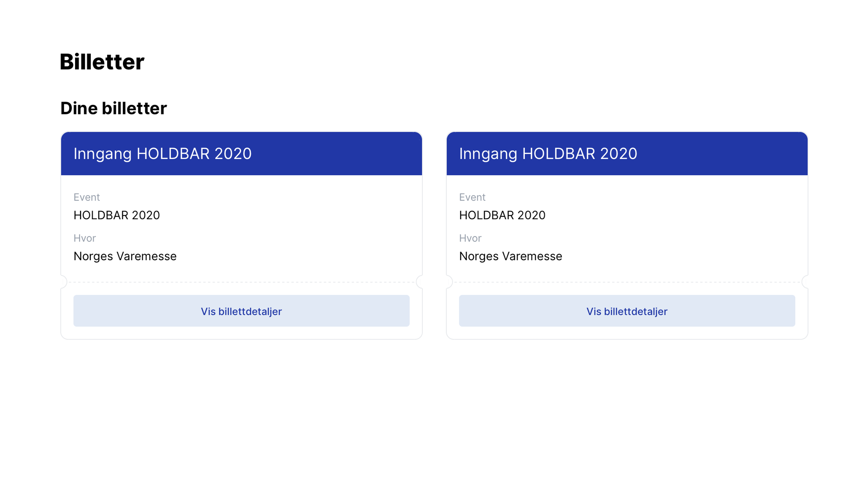
Task: Click HOLDBAR 2020 event name on right ticket
Action: tap(502, 215)
